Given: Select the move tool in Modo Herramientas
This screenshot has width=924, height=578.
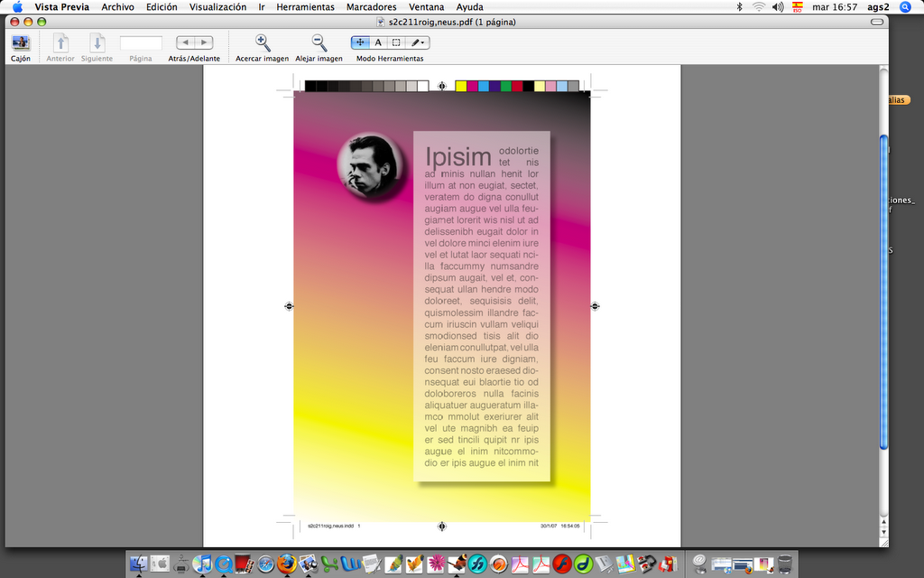Looking at the screenshot, I should point(360,42).
